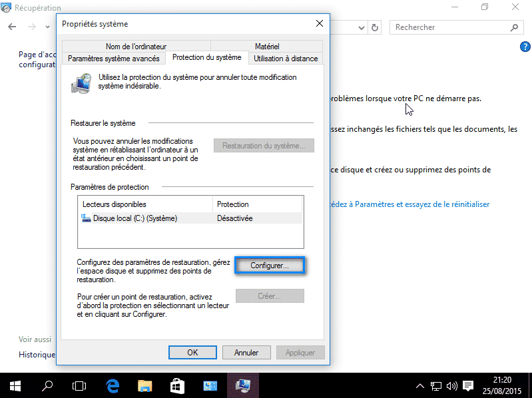Expand the recent locations dropdown arrow
This screenshot has width=532, height=398.
(x=47, y=27)
